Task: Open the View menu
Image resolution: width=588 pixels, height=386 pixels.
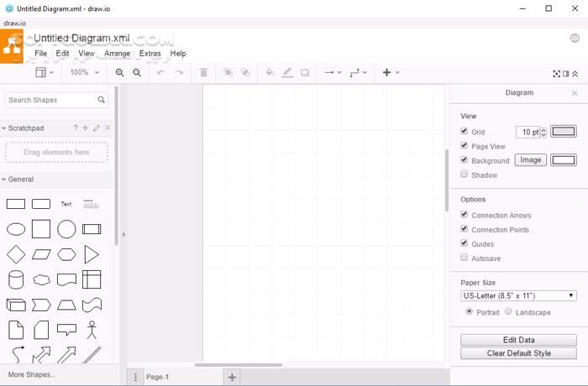Action: (x=87, y=54)
